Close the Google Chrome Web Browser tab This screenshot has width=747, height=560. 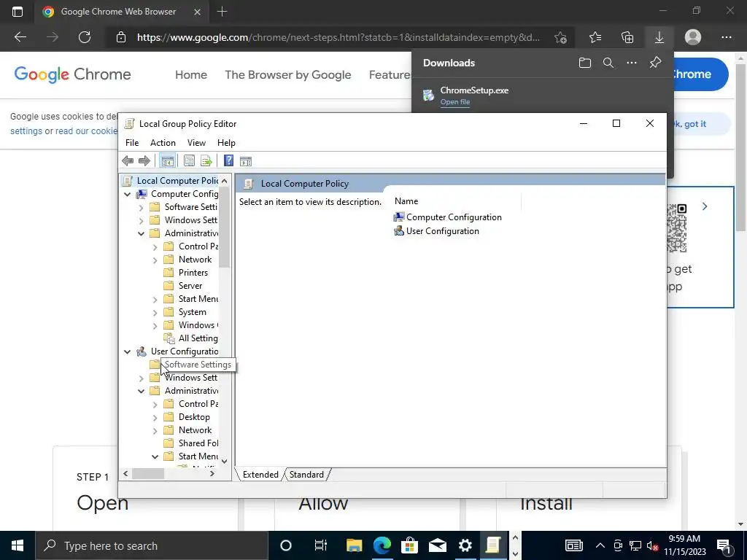[x=197, y=12]
